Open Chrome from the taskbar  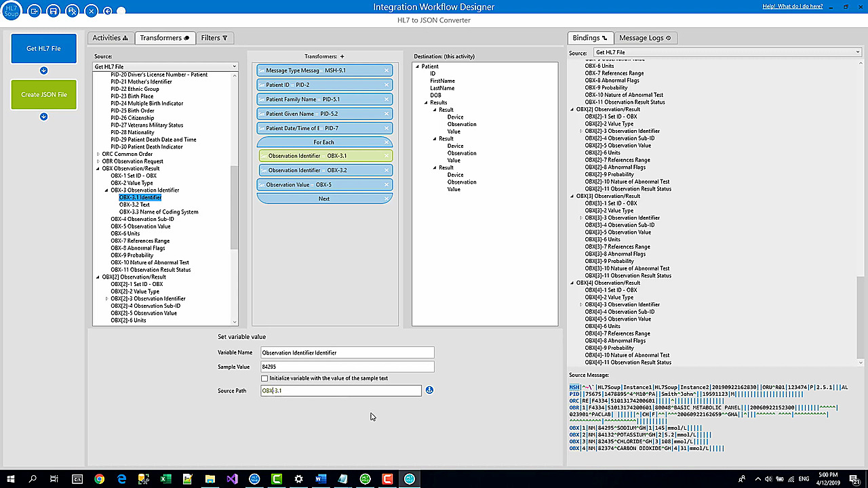pos(100,479)
